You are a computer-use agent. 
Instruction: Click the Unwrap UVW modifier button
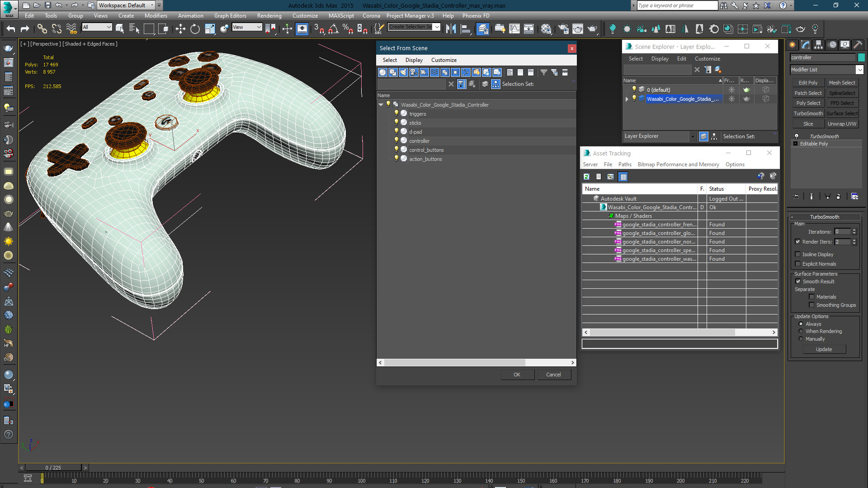tap(842, 124)
